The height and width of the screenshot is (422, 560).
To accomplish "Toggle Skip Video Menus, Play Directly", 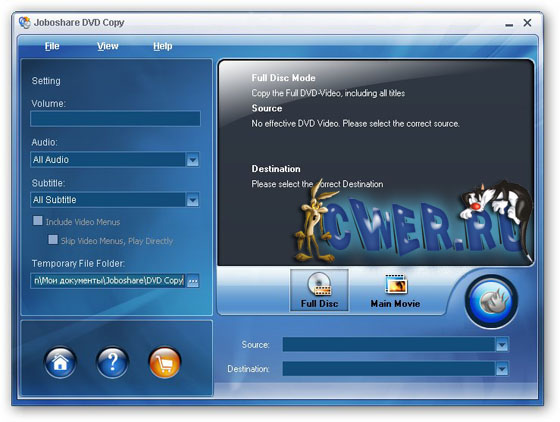I will pyautogui.click(x=53, y=240).
